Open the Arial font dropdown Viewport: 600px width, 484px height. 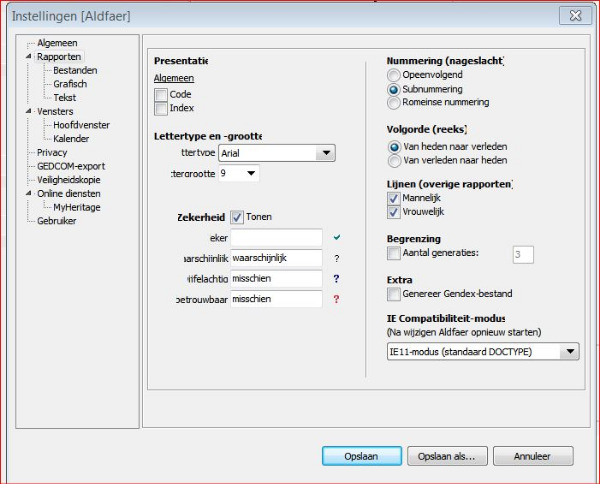pyautogui.click(x=324, y=153)
